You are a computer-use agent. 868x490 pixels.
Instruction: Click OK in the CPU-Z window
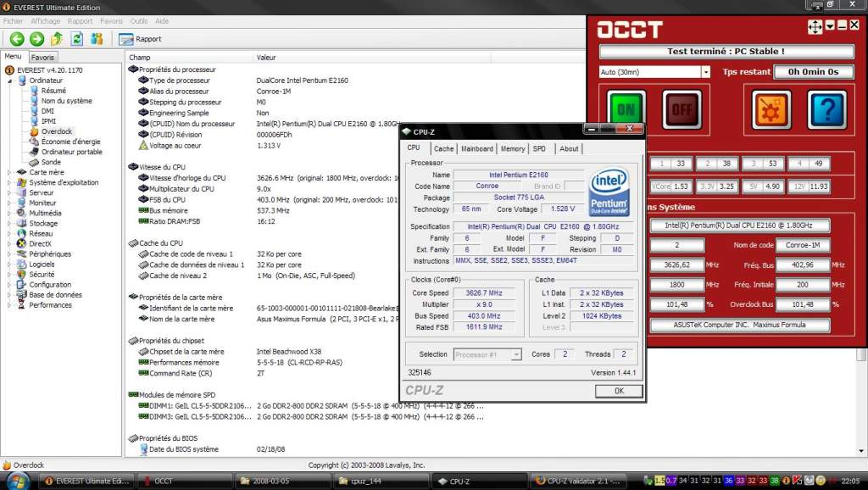click(619, 391)
